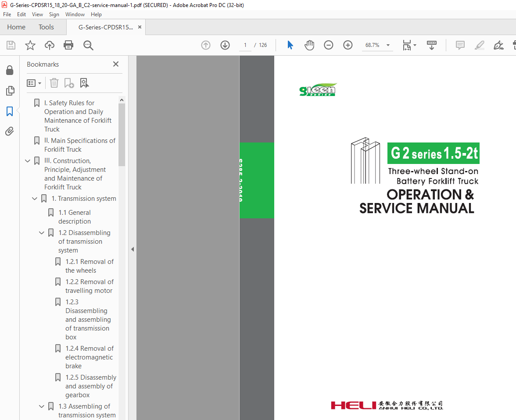Image resolution: width=516 pixels, height=420 pixels.
Task: Open the File menu
Action: click(x=7, y=14)
